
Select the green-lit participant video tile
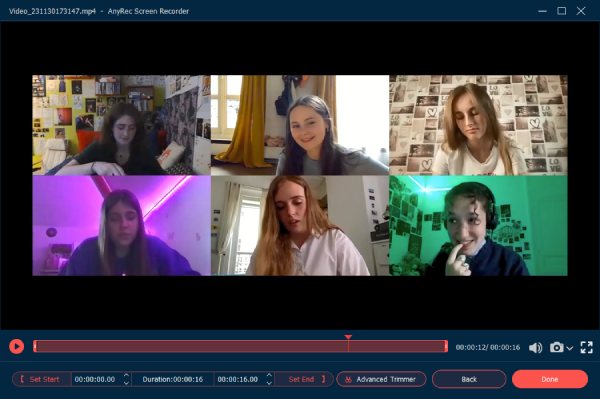(x=478, y=225)
